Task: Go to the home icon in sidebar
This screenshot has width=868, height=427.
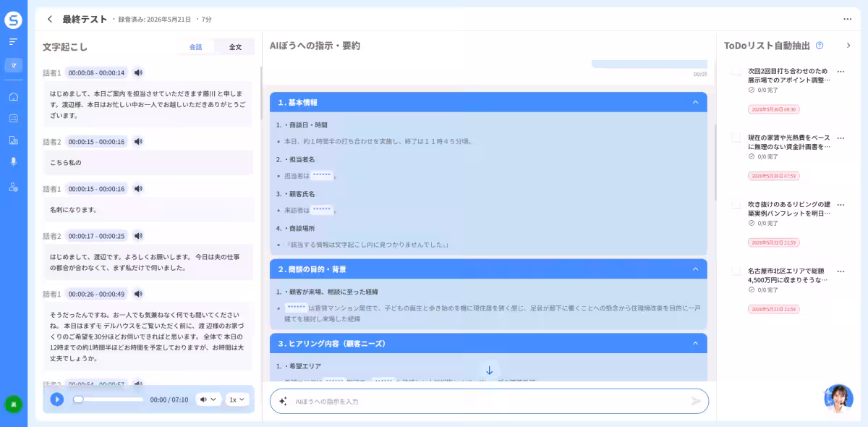Action: click(13, 96)
